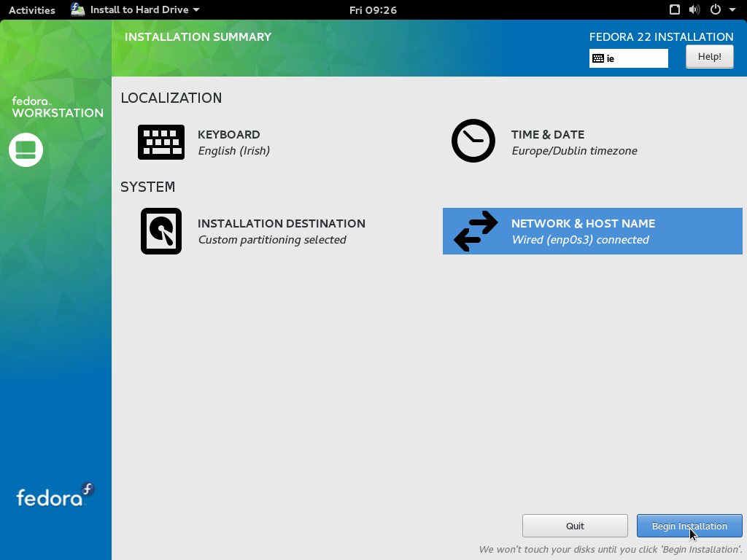Click the power icon in top bar
This screenshot has width=747, height=560.
pos(716,9)
